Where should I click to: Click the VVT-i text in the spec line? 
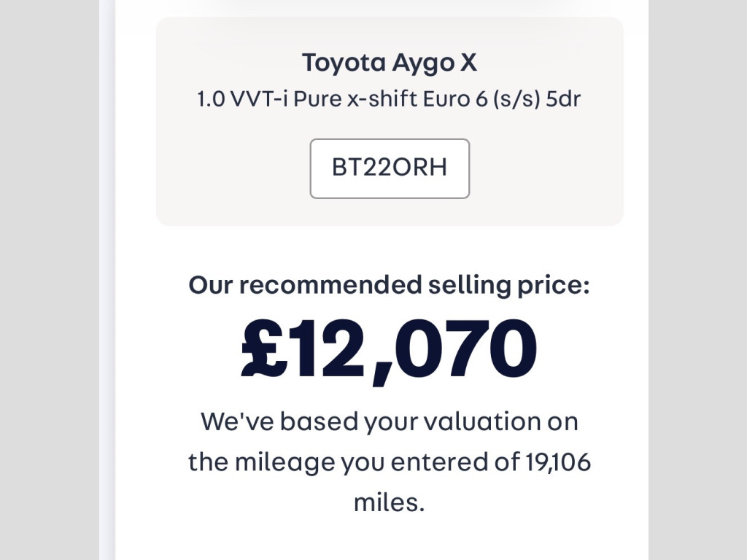click(259, 98)
